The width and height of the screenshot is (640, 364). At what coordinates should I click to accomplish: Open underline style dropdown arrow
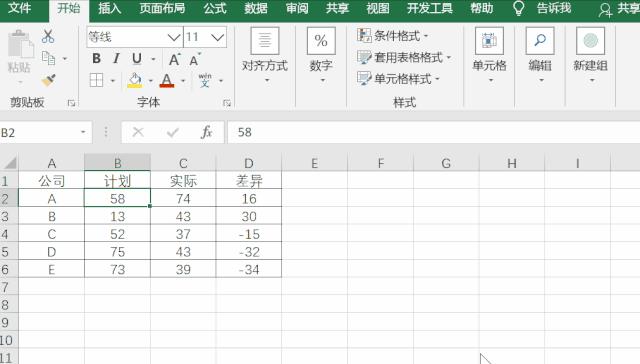[153, 60]
